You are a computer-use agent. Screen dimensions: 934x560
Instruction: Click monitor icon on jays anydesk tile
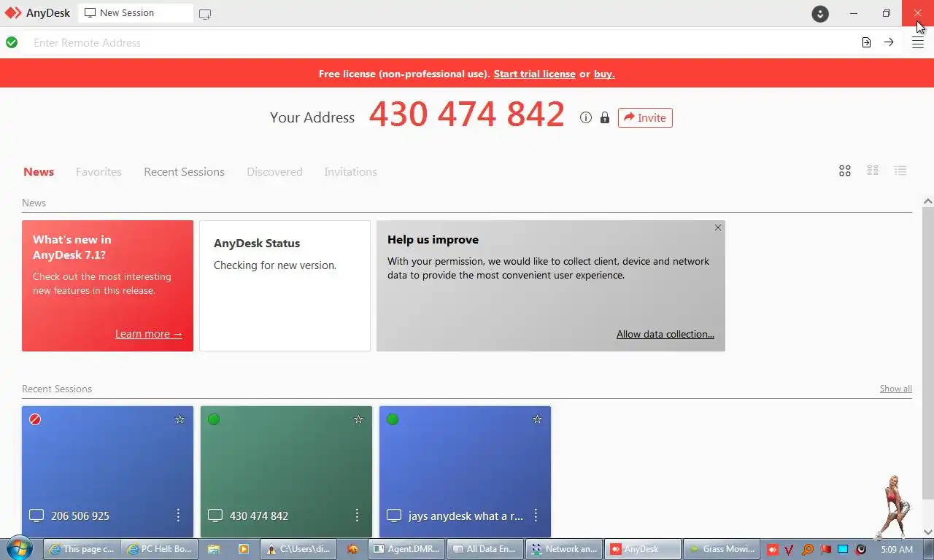pyautogui.click(x=394, y=516)
